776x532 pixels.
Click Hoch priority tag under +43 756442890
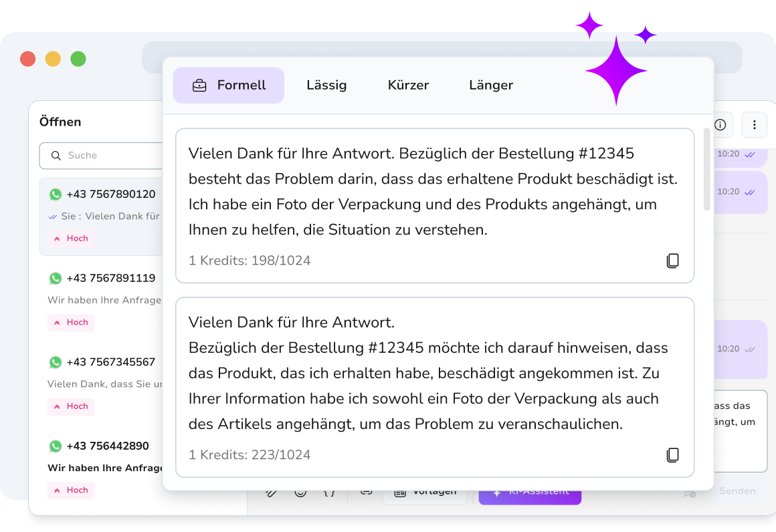[x=72, y=491]
